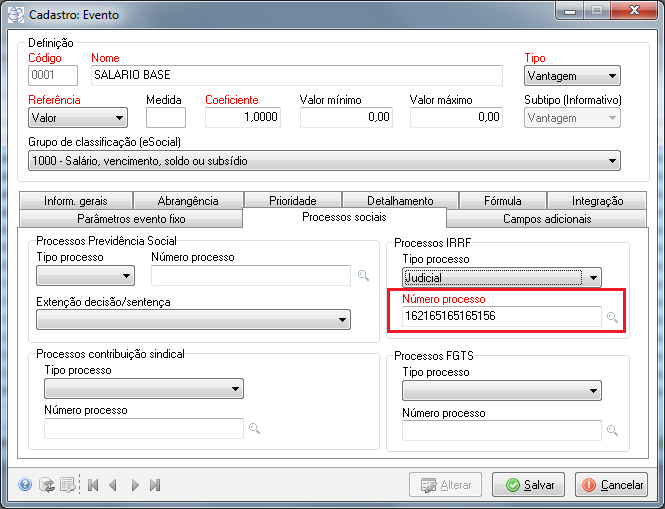Click the edit notes icon in bottom toolbar
This screenshot has width=665, height=509.
coord(67,485)
